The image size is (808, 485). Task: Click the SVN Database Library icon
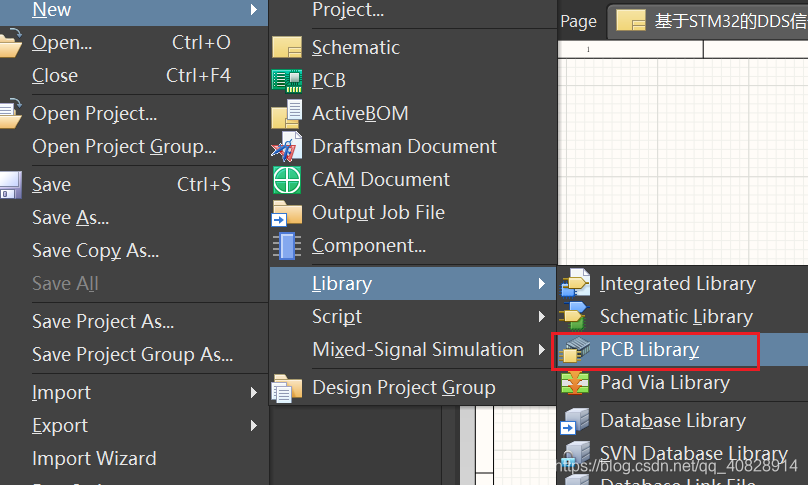click(x=575, y=453)
